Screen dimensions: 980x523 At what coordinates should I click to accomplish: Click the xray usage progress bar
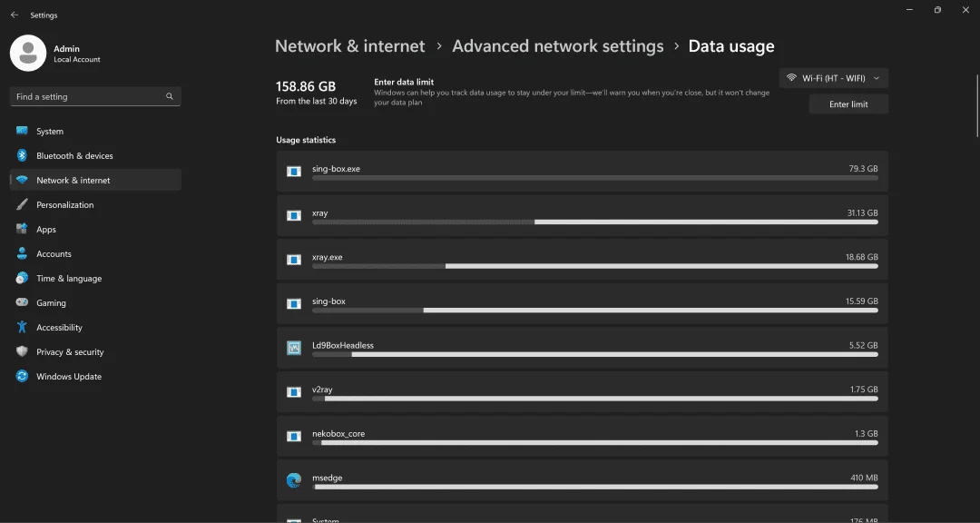[595, 222]
